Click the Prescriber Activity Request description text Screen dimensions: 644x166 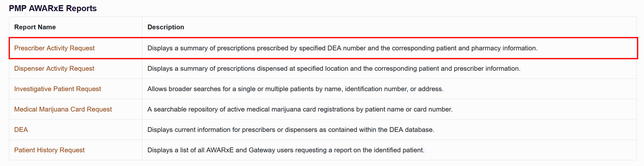coord(342,48)
